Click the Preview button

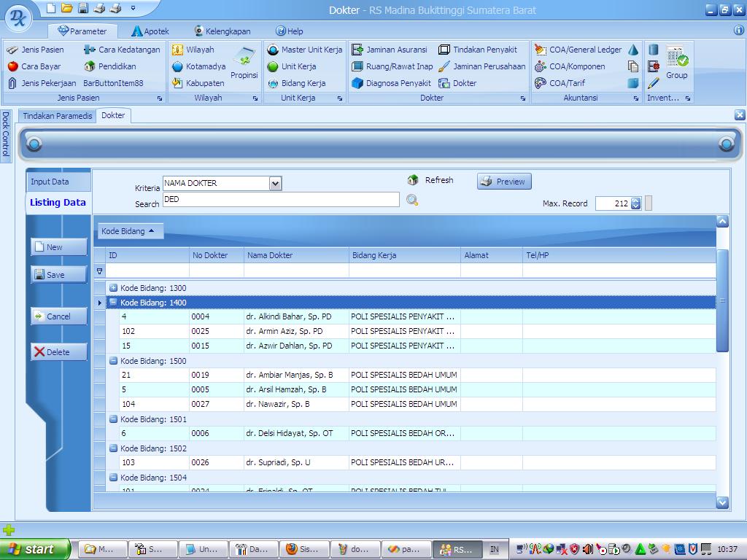pos(504,182)
